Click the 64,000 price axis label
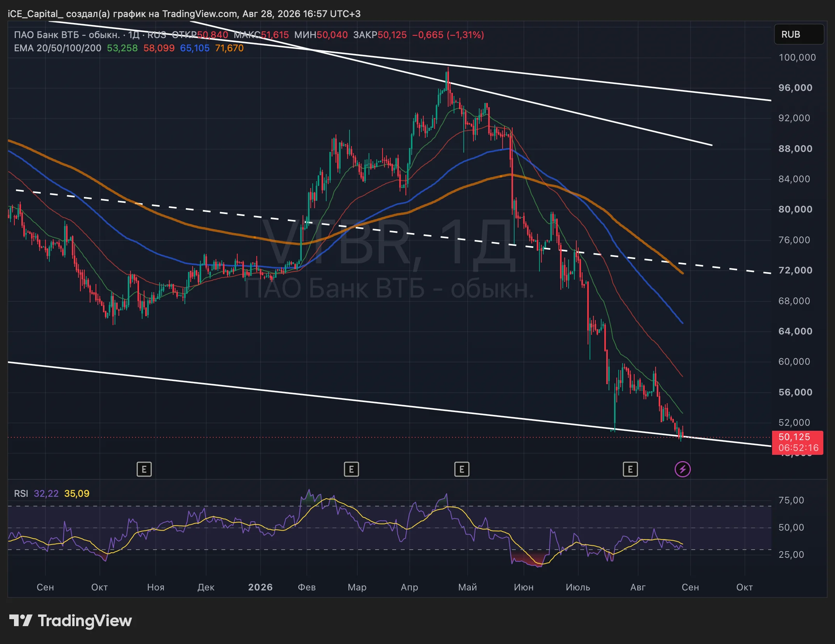This screenshot has width=835, height=644. [x=795, y=331]
